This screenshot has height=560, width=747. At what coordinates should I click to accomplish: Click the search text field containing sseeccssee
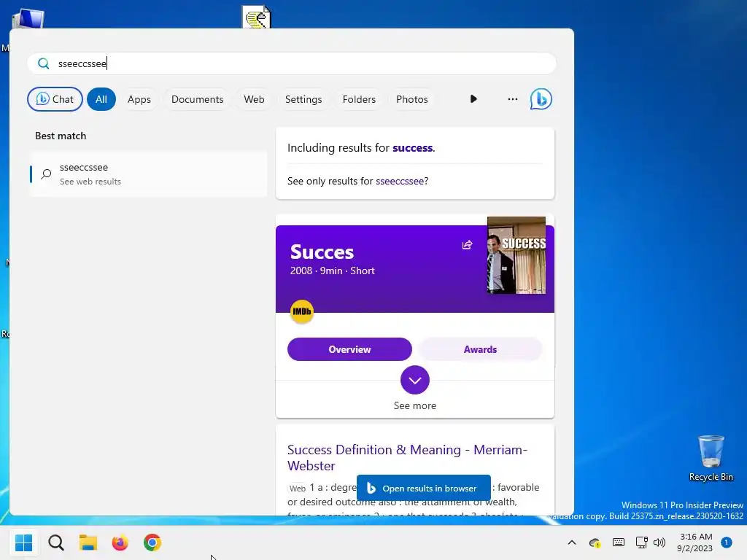[x=292, y=64]
